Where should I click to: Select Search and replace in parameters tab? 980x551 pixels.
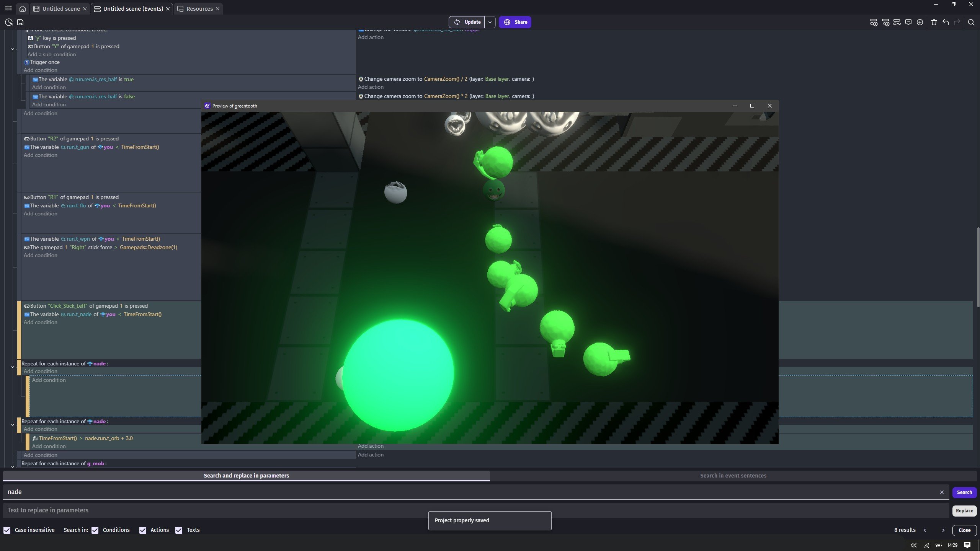(246, 476)
